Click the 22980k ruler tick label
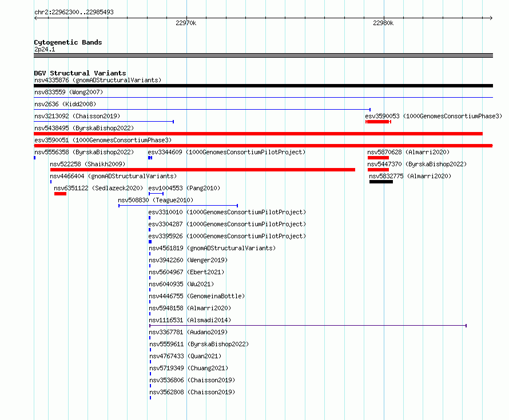 (x=383, y=23)
